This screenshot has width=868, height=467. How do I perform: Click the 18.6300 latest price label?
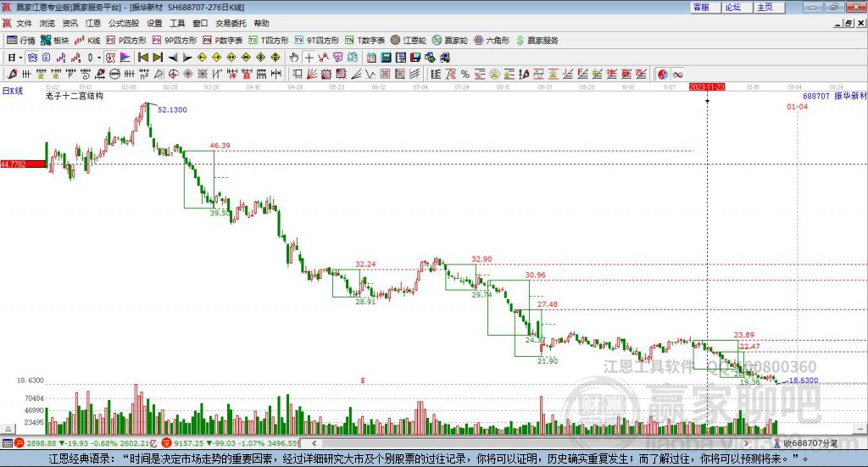pos(804,381)
